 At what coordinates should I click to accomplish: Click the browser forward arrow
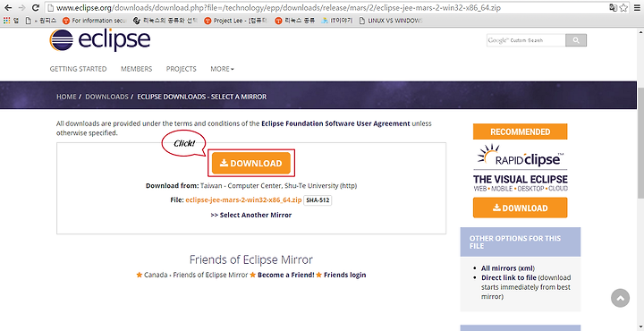21,7
